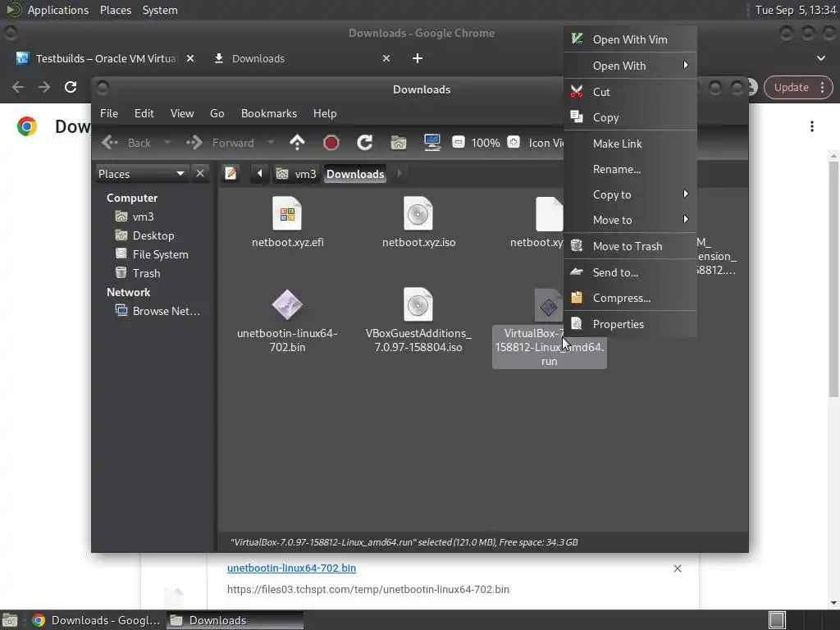
Task: Reload the Chrome page
Action: point(71,87)
